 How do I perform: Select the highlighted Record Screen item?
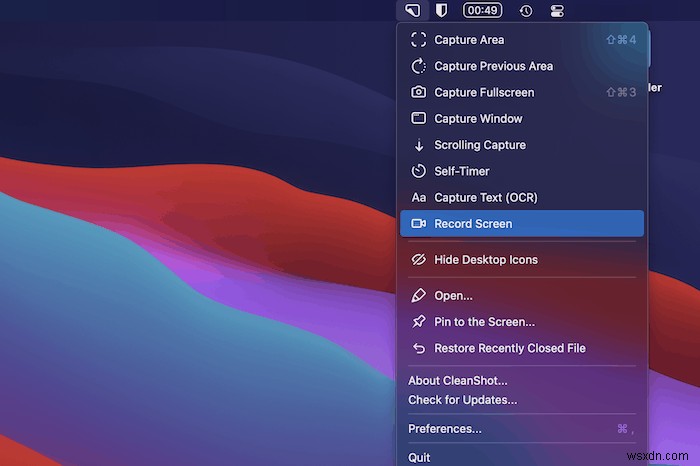(522, 223)
